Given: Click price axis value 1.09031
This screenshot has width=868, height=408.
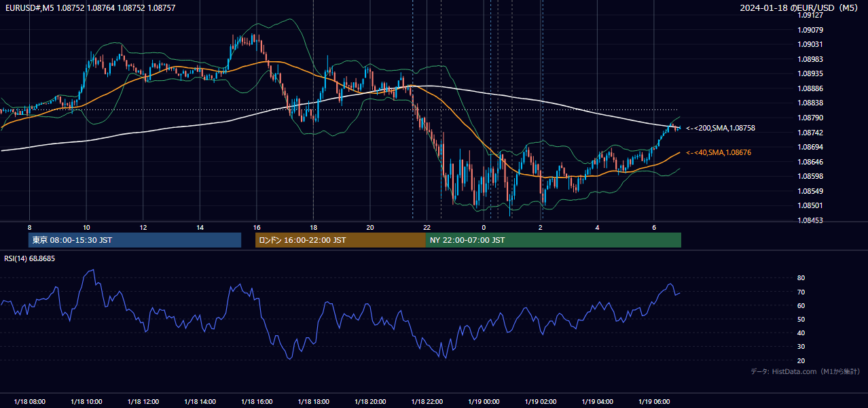Looking at the screenshot, I should pyautogui.click(x=810, y=44).
